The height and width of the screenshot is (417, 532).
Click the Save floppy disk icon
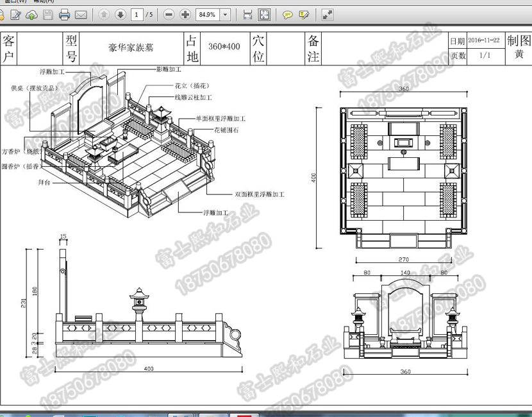(47, 14)
